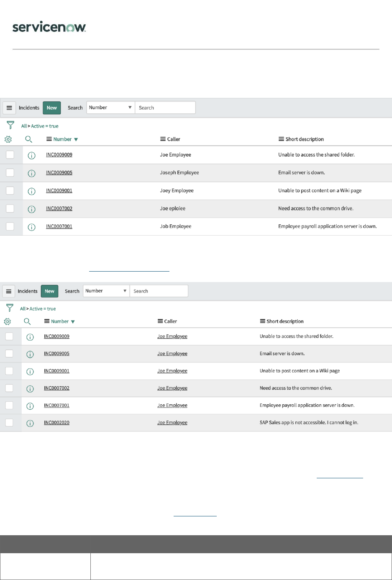The width and height of the screenshot is (392, 580).
Task: Click the info icon for the Job Employee incident
Action: pyautogui.click(x=31, y=227)
